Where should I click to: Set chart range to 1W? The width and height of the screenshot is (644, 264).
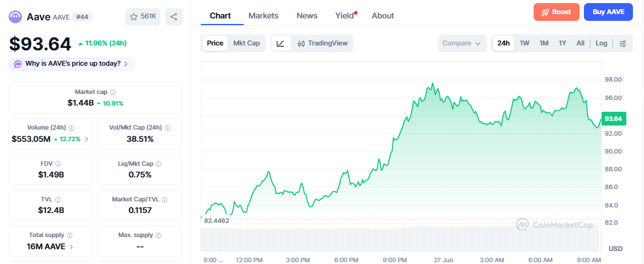[524, 43]
